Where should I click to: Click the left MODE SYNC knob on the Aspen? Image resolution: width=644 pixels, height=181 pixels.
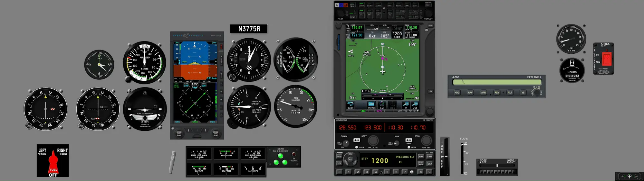click(x=179, y=133)
